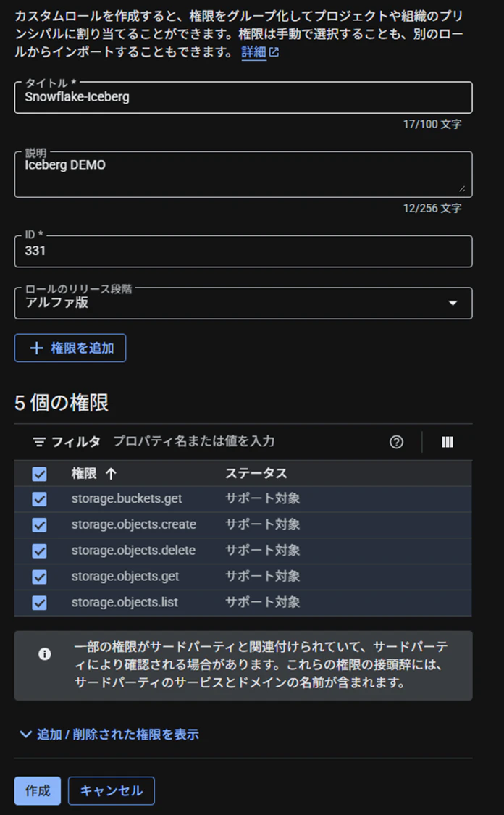Click the resize handle of 説明 text area
The width and height of the screenshot is (504, 815).
pos(462,188)
